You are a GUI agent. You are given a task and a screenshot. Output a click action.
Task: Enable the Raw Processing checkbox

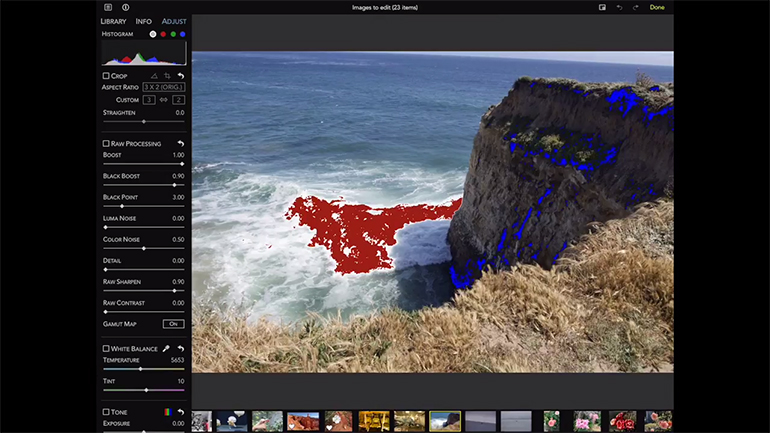click(106, 144)
